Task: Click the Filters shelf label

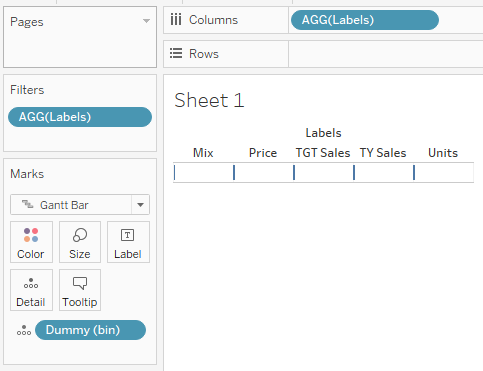Action: point(27,90)
